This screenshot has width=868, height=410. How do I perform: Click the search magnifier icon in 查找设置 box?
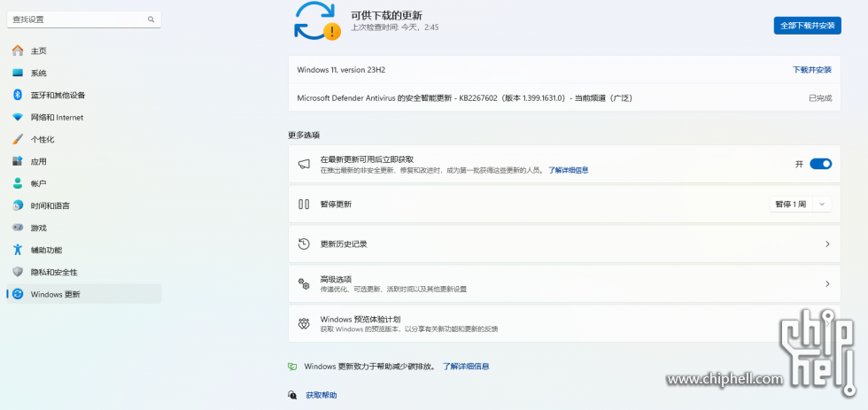(x=151, y=19)
